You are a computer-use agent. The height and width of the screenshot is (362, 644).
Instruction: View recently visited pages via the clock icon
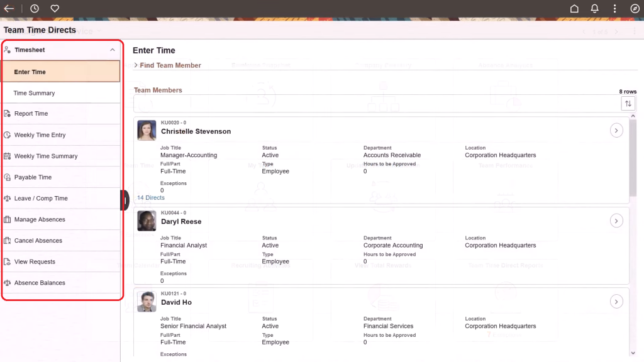pos(35,8)
